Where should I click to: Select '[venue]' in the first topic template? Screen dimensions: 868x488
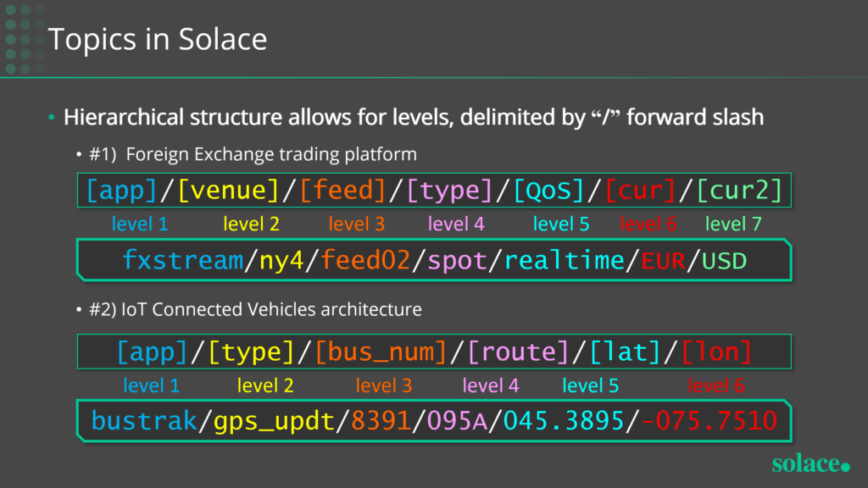coord(228,191)
